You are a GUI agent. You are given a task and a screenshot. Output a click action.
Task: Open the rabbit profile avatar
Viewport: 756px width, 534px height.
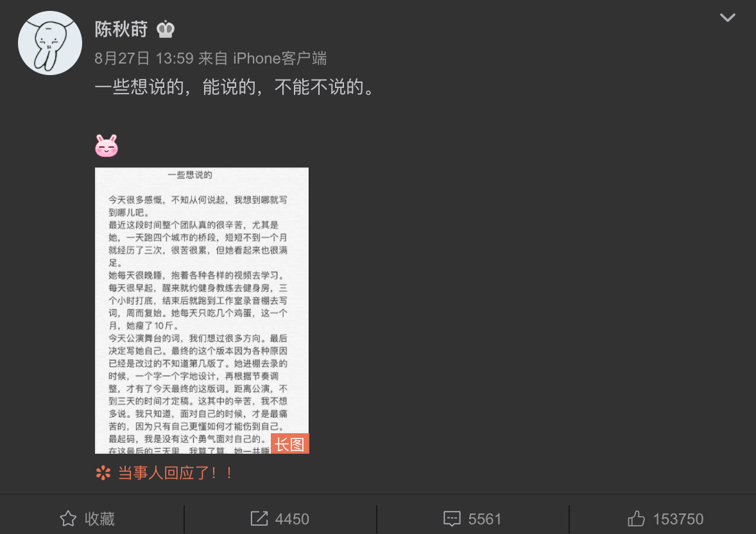tap(49, 43)
